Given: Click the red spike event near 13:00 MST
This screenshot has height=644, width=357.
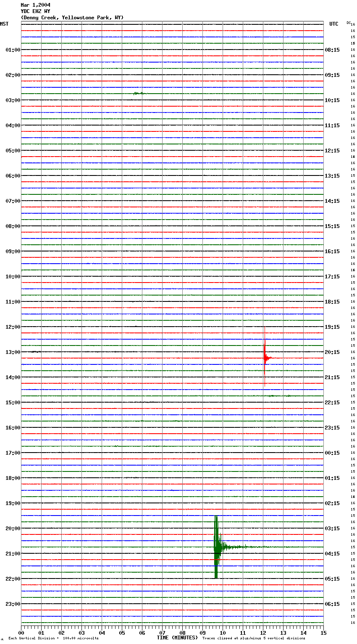Looking at the screenshot, I should (265, 357).
